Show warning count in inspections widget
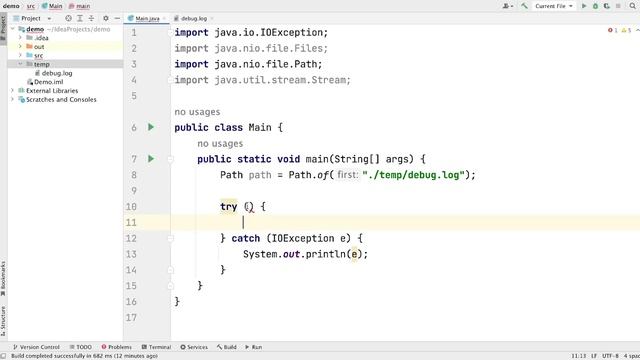The height and width of the screenshot is (360, 640). [x=627, y=30]
